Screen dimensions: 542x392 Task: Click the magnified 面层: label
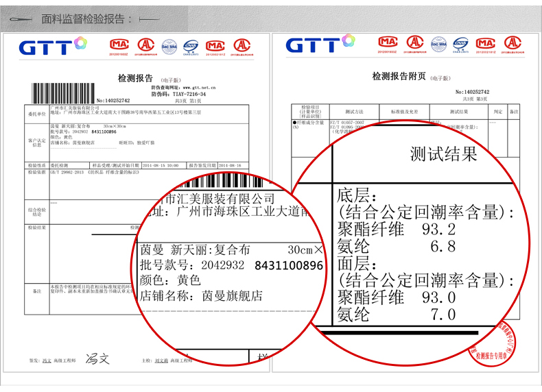pos(357,264)
